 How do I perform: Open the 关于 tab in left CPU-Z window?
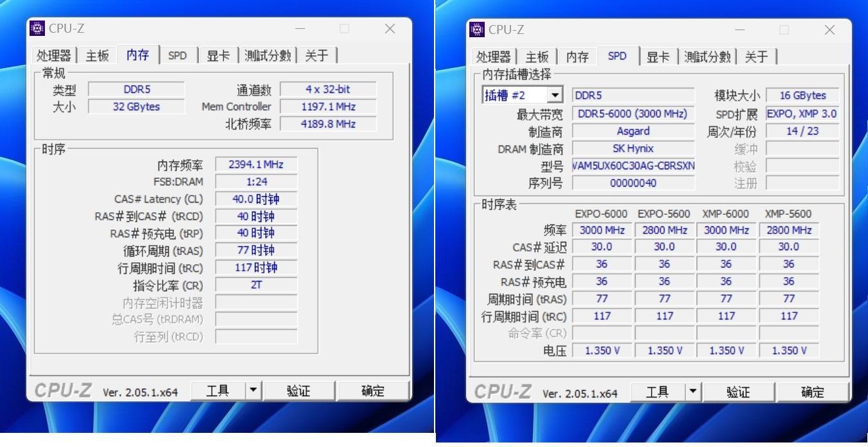click(x=317, y=56)
